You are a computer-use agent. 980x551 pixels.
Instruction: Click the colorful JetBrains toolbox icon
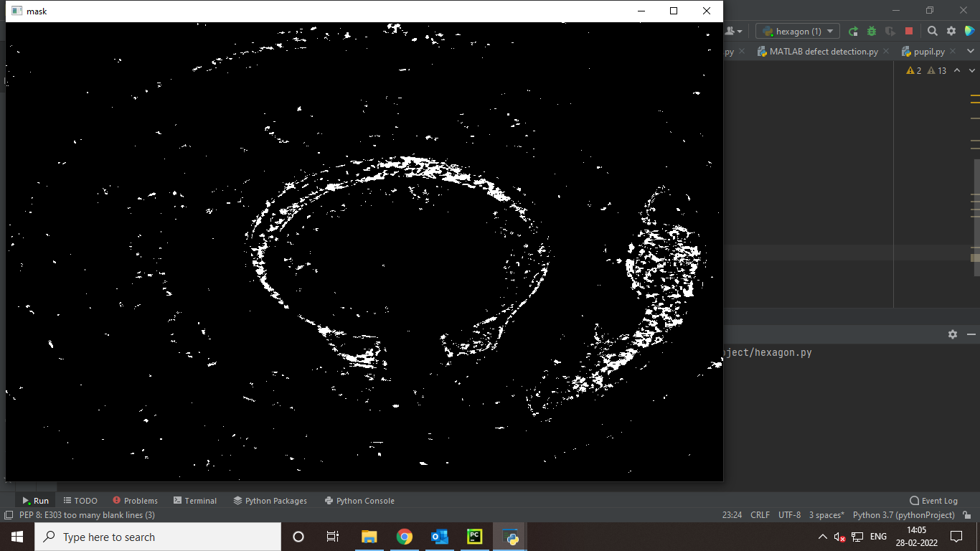click(970, 31)
